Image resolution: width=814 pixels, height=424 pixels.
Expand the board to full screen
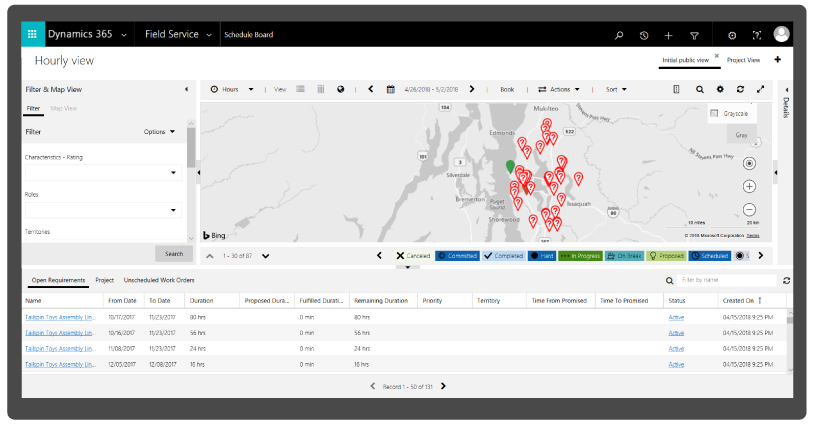[x=761, y=89]
